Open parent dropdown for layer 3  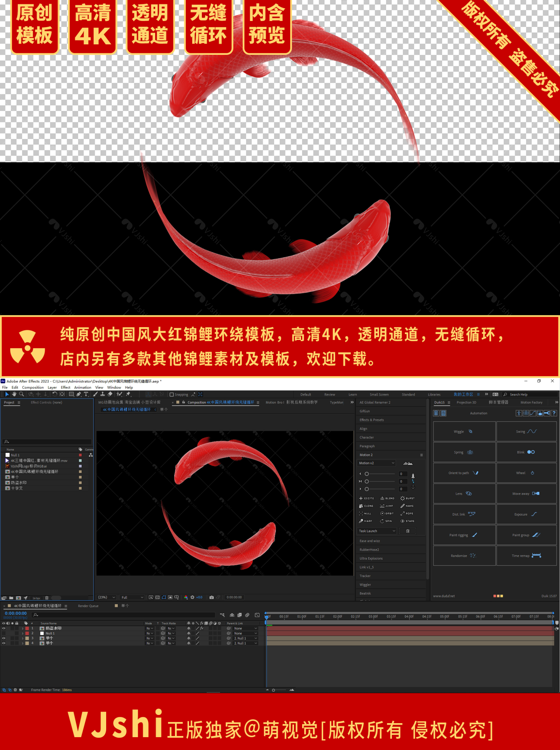(245, 638)
